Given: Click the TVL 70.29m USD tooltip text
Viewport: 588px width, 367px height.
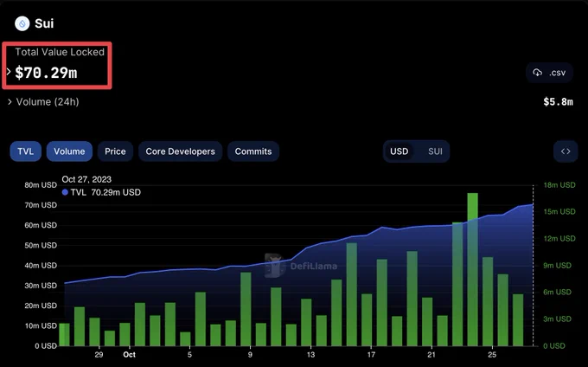Looking at the screenshot, I should point(105,192).
